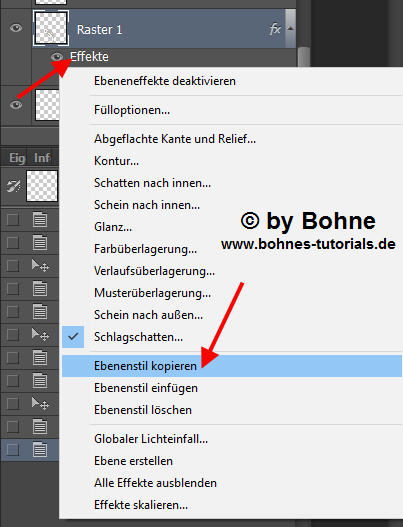Click the first move tool history icon
Viewport: 403px width, 527px height.
click(40, 266)
